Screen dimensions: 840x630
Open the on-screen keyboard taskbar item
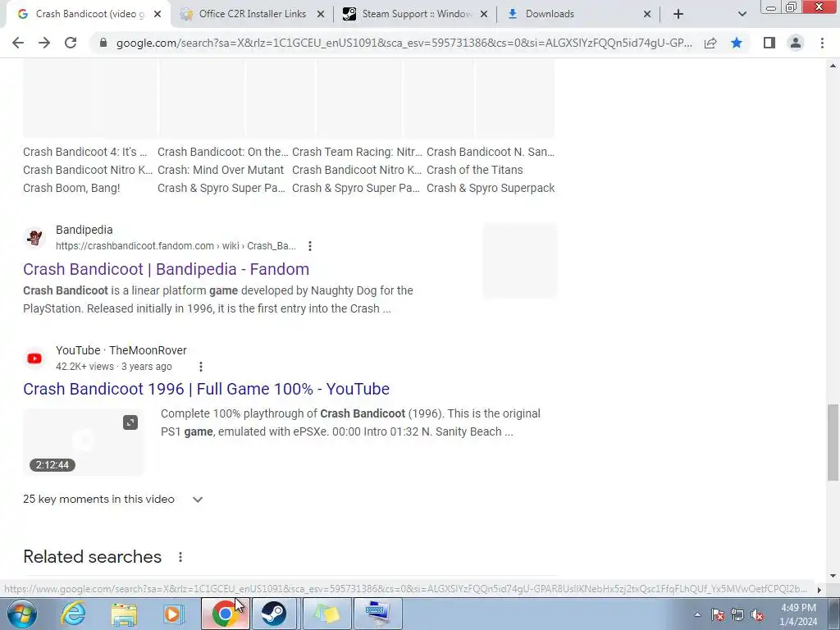coord(377,614)
